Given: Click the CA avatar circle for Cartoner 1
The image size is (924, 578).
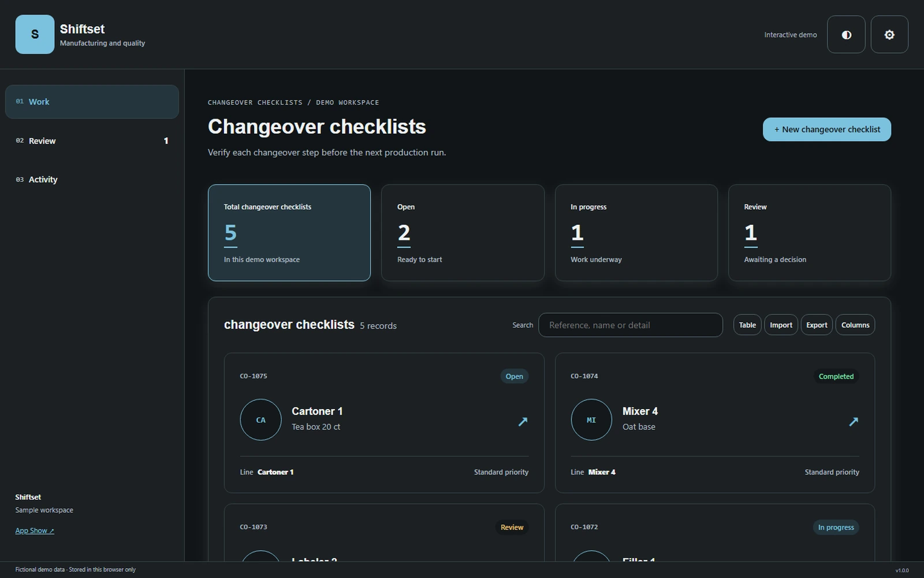Looking at the screenshot, I should (x=260, y=420).
